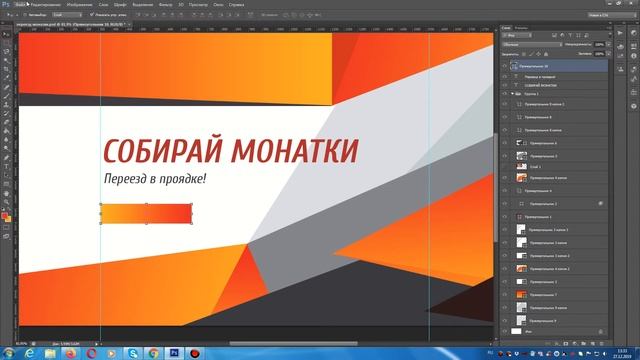Viewport: 640px width, 360px height.
Task: Click the delete layer trash icon
Action: (x=602, y=344)
